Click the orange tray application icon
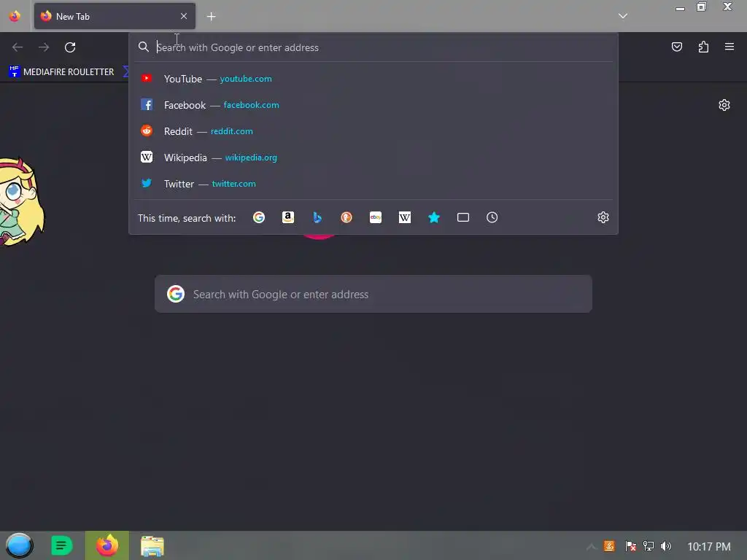Screen dimensions: 747x560 pyautogui.click(x=609, y=546)
